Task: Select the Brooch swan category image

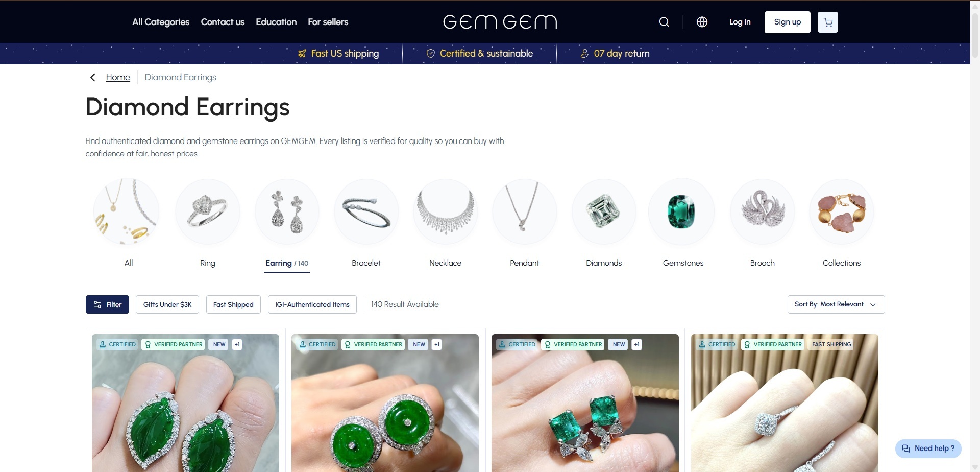Action: click(x=763, y=211)
